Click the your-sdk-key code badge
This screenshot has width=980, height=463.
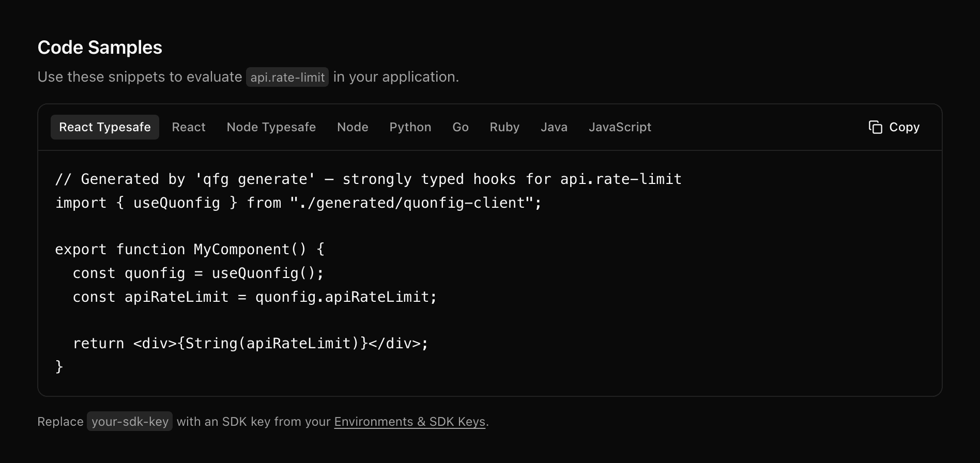(x=130, y=422)
